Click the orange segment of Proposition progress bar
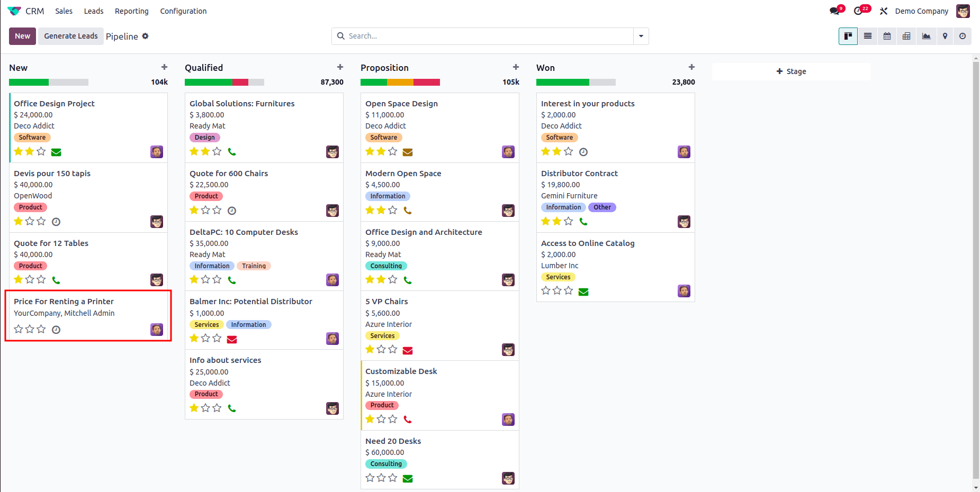 400,82
